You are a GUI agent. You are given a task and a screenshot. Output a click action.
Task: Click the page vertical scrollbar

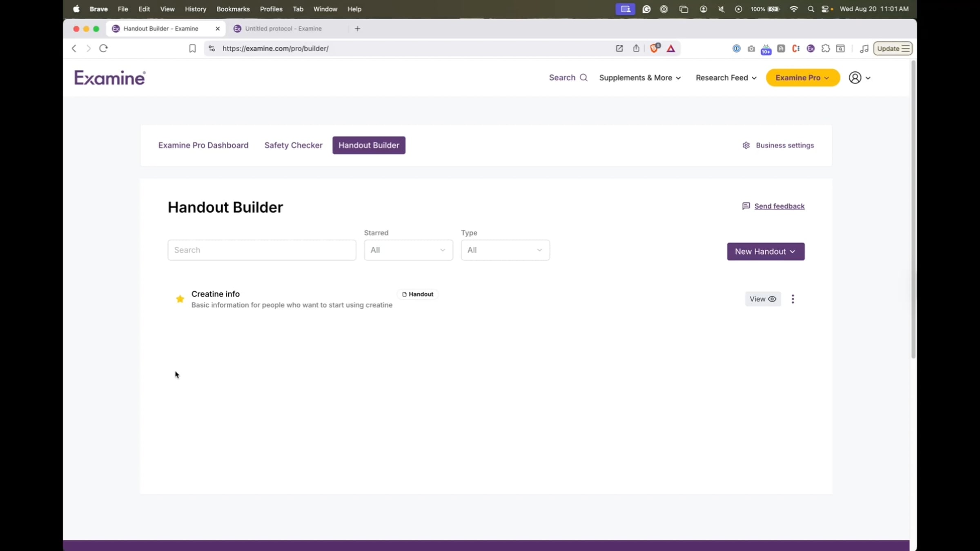(x=913, y=210)
